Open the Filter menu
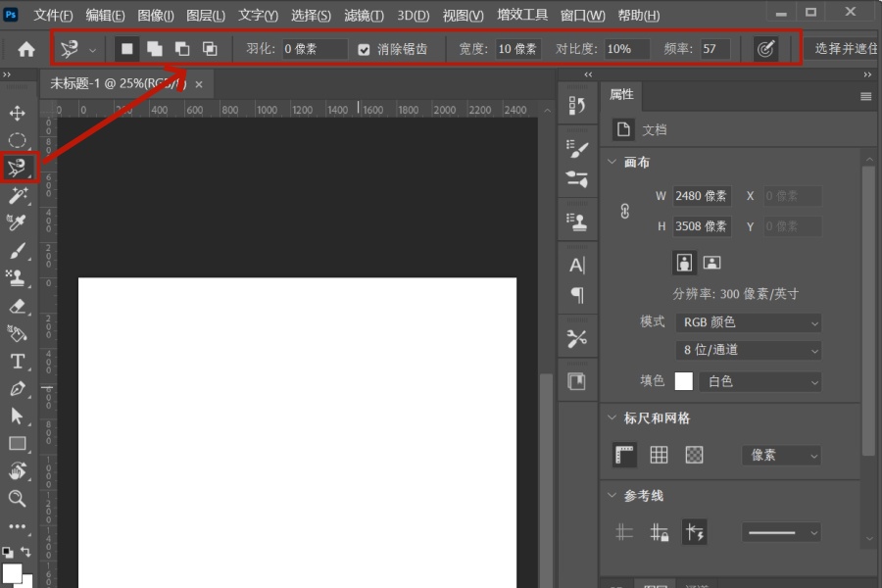 click(x=364, y=16)
